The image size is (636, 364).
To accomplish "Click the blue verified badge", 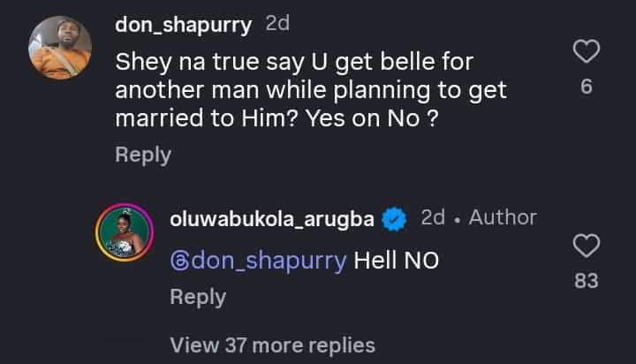I will point(395,218).
